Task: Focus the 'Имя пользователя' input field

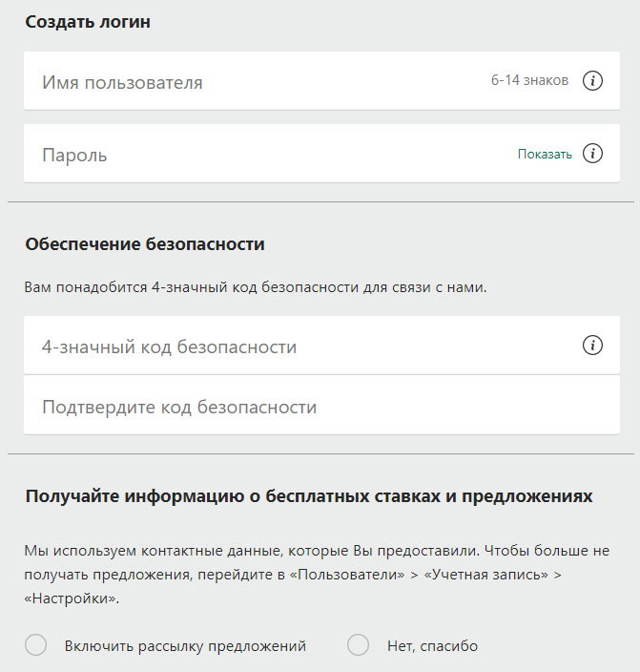Action: [x=321, y=80]
